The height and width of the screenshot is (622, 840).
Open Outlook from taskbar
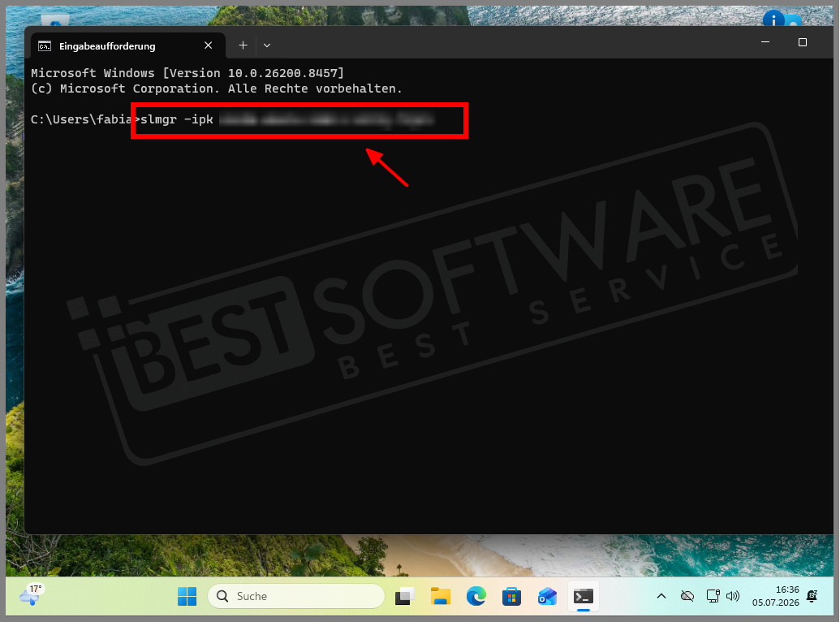click(548, 596)
